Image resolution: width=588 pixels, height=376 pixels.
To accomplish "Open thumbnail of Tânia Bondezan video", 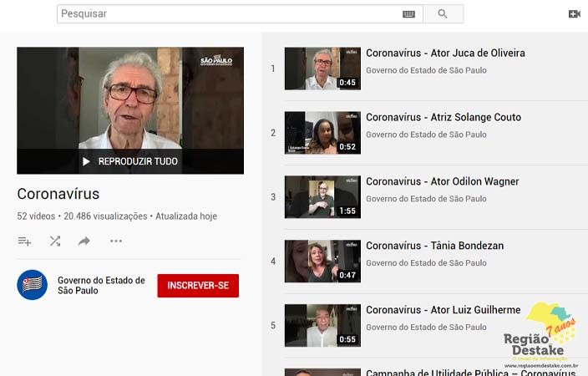I will point(322,261).
